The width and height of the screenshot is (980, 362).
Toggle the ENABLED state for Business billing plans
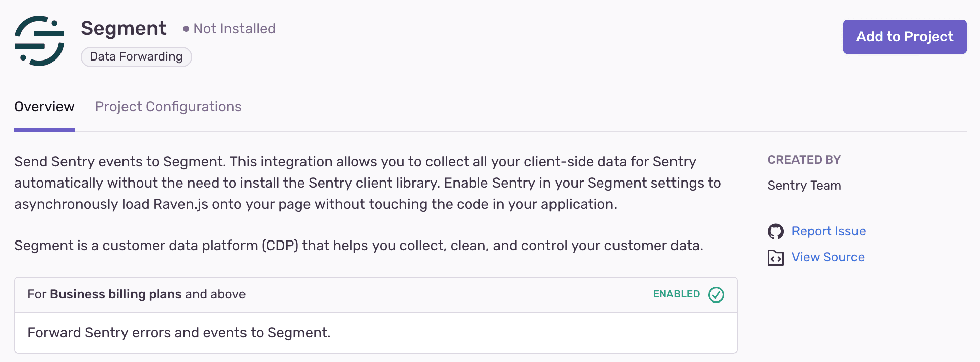[x=716, y=294]
